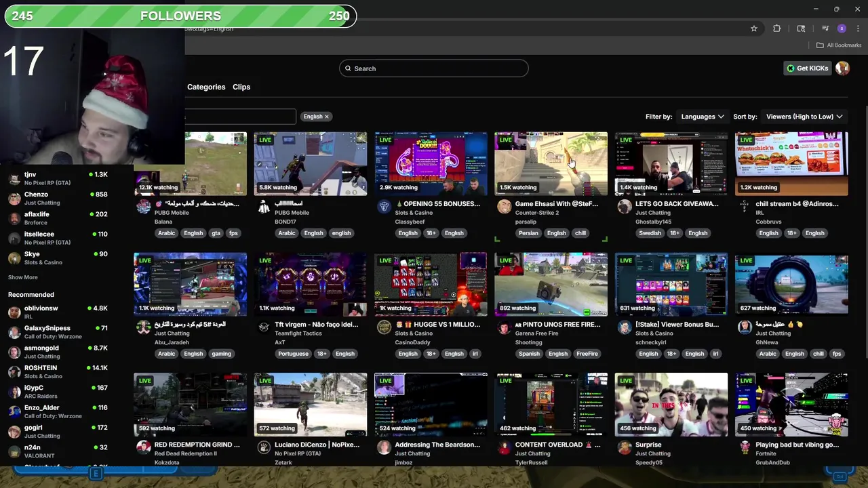Click Chenzo's avatar in the sidebar

point(14,199)
